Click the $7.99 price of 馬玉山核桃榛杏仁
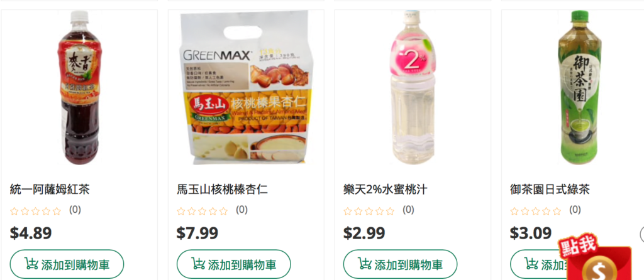Viewport: 644px width, 280px height. [197, 233]
